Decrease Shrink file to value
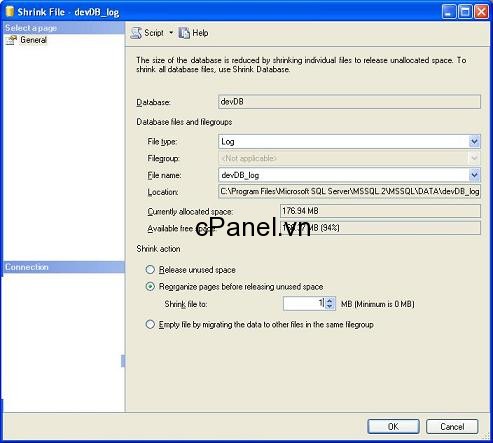The width and height of the screenshot is (493, 443). point(330,307)
